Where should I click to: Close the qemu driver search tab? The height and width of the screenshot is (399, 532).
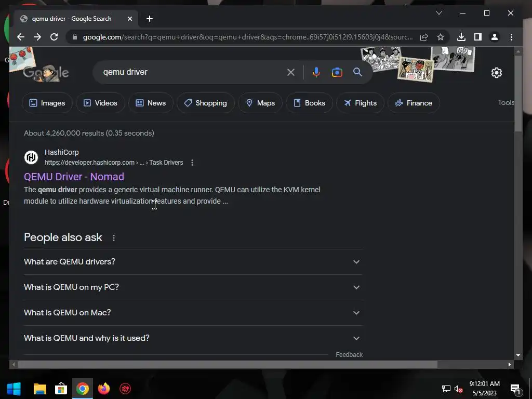point(129,19)
